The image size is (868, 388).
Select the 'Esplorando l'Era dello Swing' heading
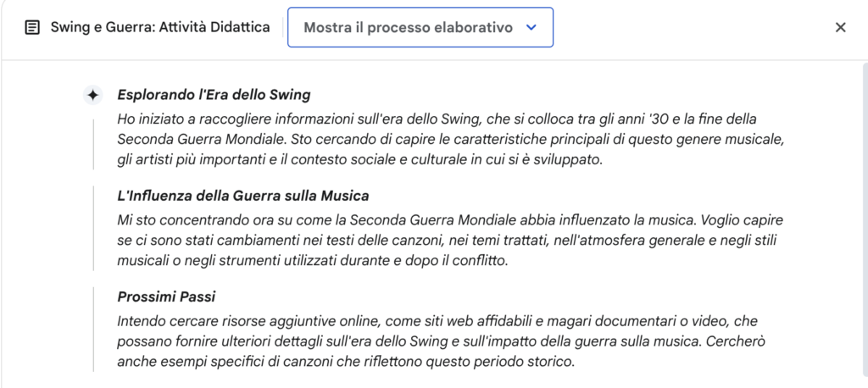(214, 95)
